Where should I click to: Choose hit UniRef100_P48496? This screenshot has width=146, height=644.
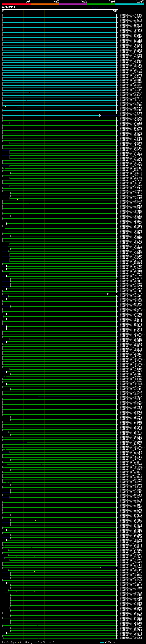tap(131, 138)
